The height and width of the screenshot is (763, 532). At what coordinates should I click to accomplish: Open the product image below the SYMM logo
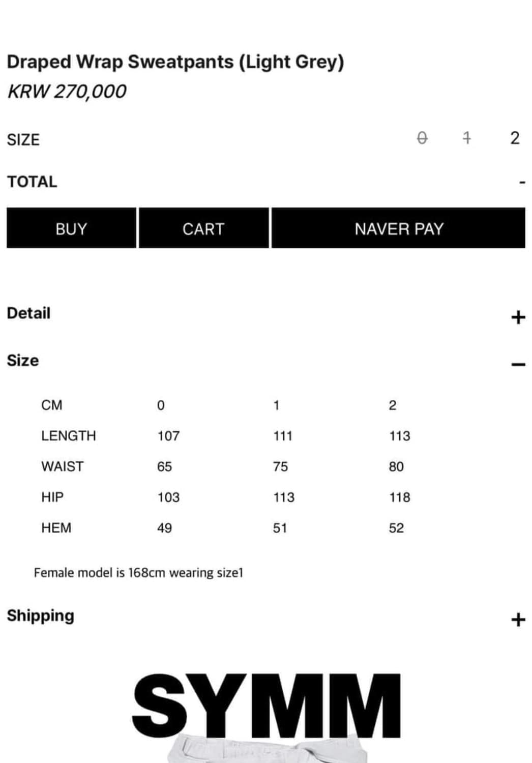pyautogui.click(x=267, y=750)
